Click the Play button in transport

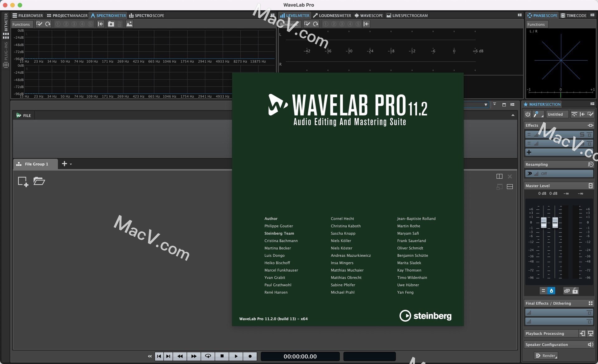tap(236, 356)
